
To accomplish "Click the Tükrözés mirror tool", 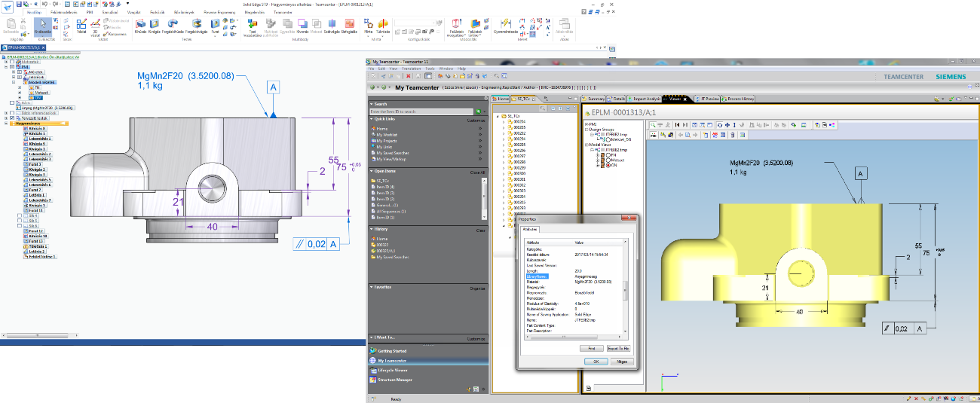I will [383, 26].
